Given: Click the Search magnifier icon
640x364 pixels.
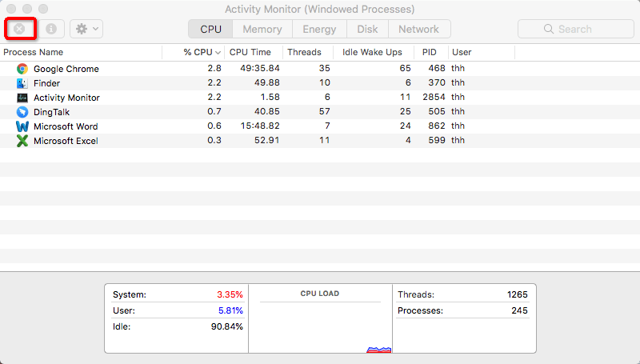Looking at the screenshot, I should [549, 29].
